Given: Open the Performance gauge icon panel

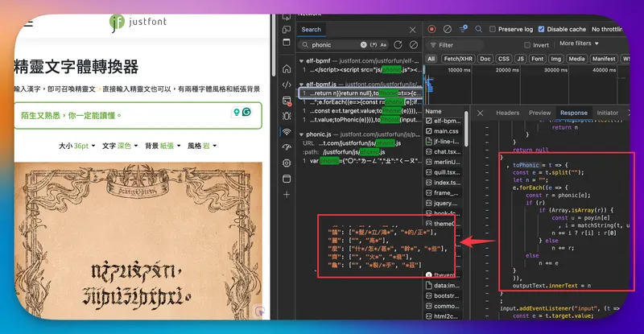Looking at the screenshot, I should (287, 147).
